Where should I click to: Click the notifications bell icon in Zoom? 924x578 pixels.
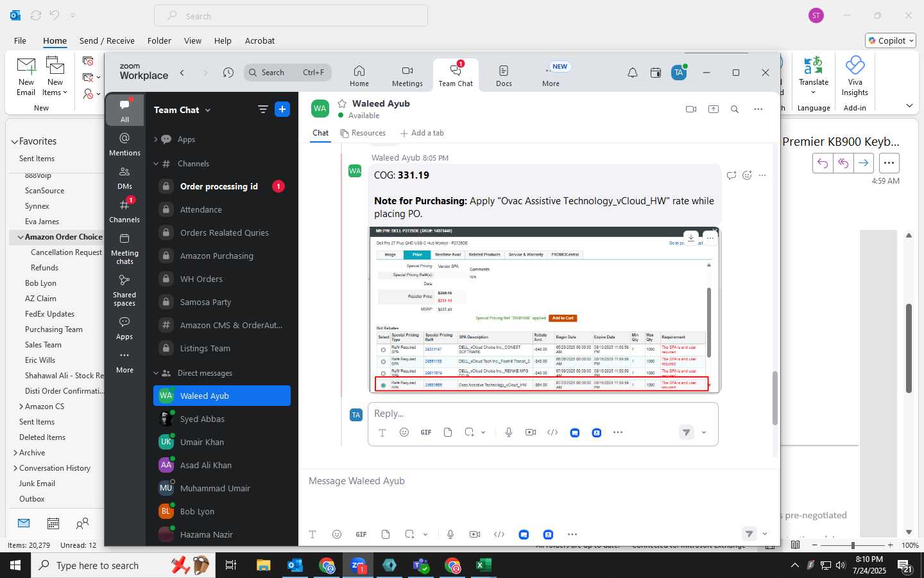point(632,73)
